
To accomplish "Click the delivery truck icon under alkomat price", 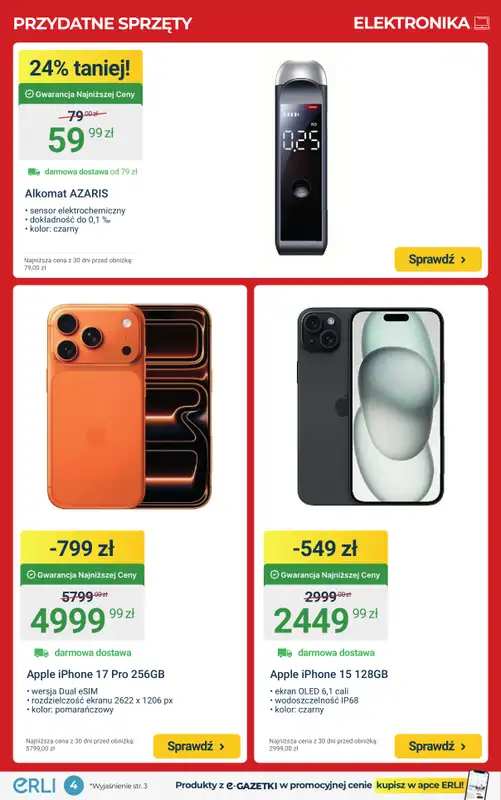I will [x=34, y=172].
